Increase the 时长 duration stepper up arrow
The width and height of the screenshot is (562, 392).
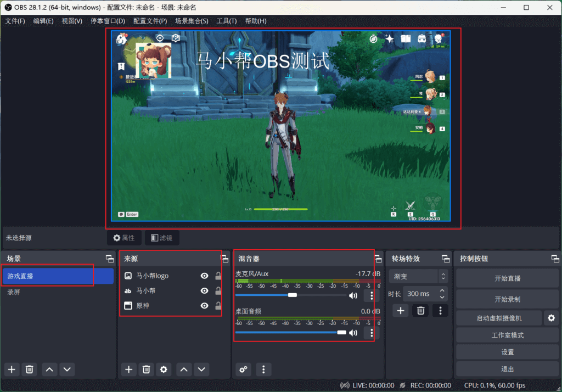point(442,290)
